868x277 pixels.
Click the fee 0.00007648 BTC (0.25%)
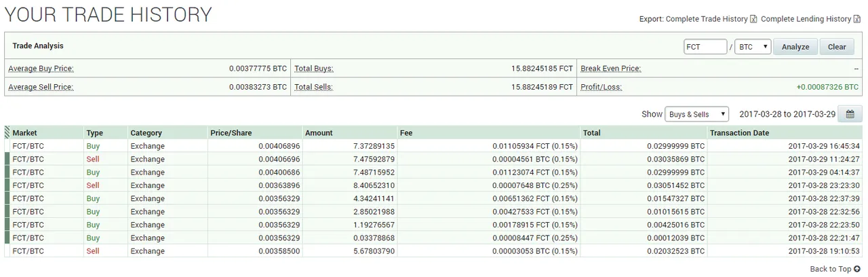tap(535, 185)
